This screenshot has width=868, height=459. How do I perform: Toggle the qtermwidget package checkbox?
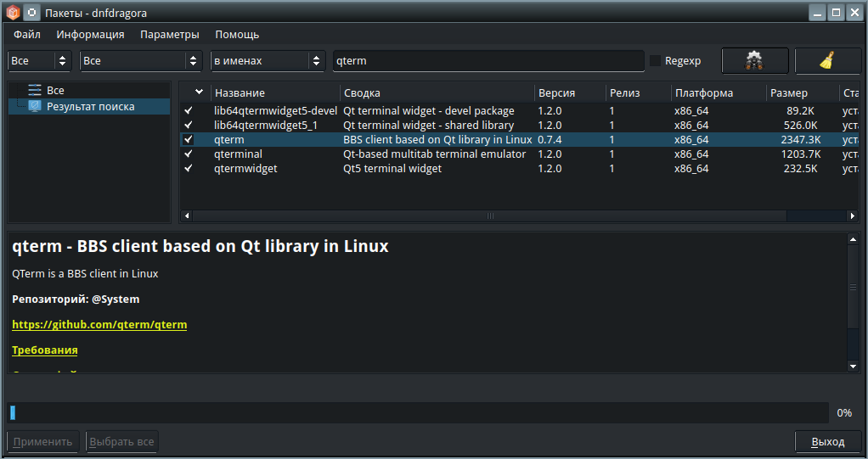(189, 169)
